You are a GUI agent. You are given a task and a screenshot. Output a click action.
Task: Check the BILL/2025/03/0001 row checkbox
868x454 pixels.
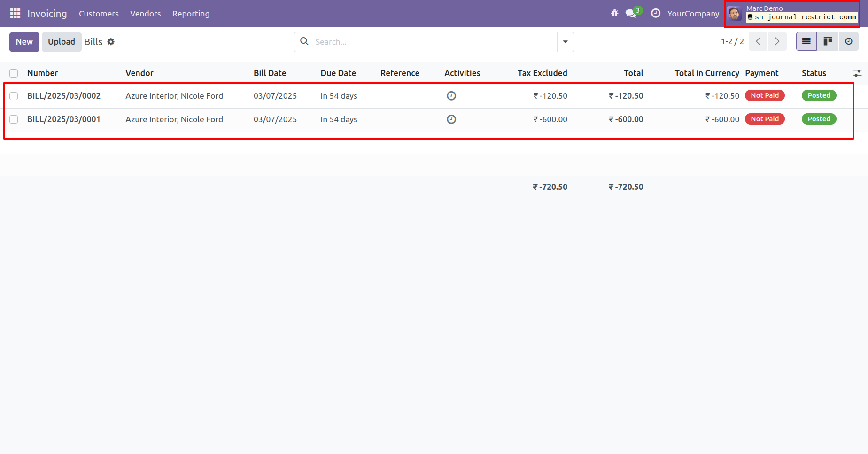click(x=14, y=119)
